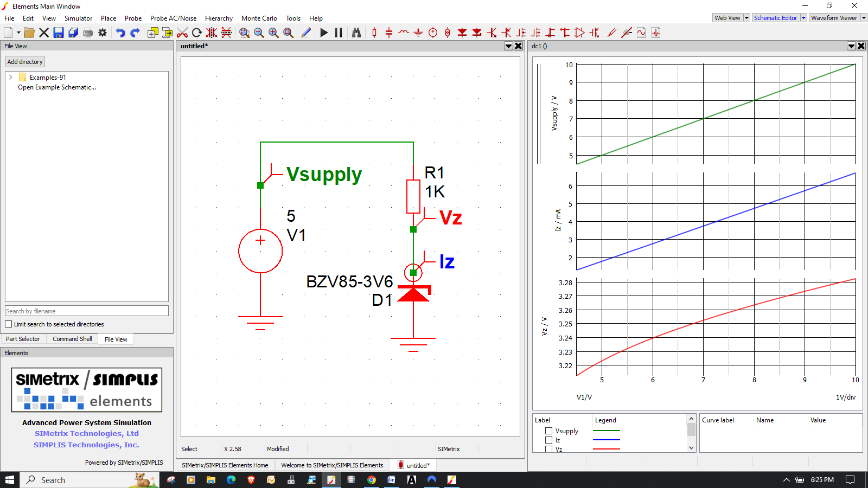Place an inductor from the toolbar
Viewport: 868px width, 488px height.
[x=404, y=33]
